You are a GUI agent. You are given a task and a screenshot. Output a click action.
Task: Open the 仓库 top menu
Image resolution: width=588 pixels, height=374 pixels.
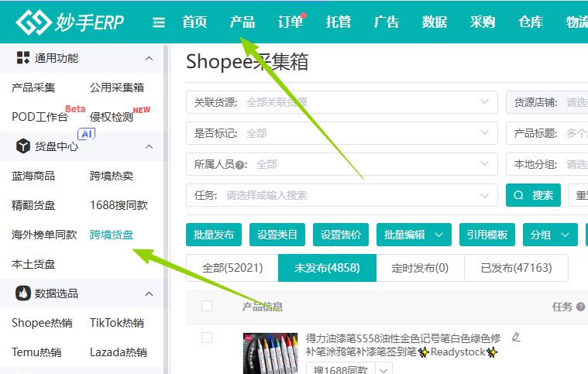click(x=530, y=22)
